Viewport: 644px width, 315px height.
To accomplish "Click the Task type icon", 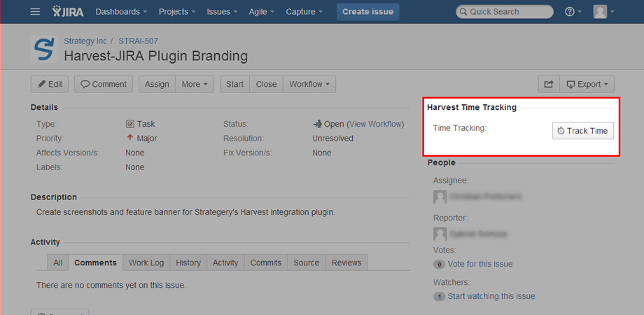I will click(129, 124).
